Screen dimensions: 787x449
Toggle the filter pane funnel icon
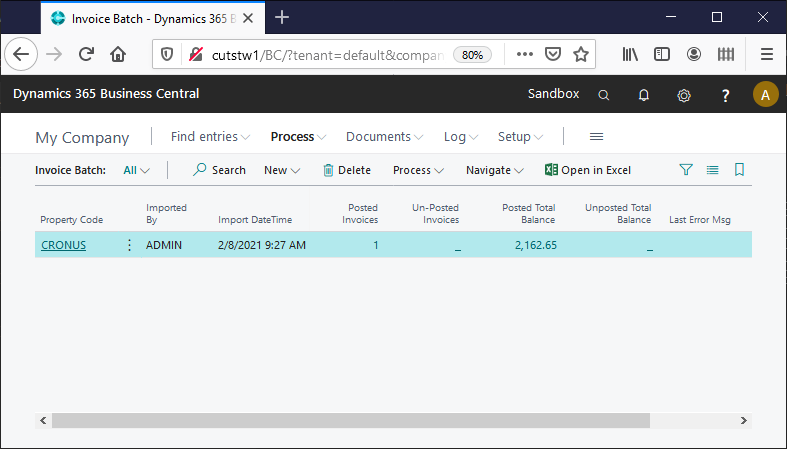pyautogui.click(x=686, y=170)
